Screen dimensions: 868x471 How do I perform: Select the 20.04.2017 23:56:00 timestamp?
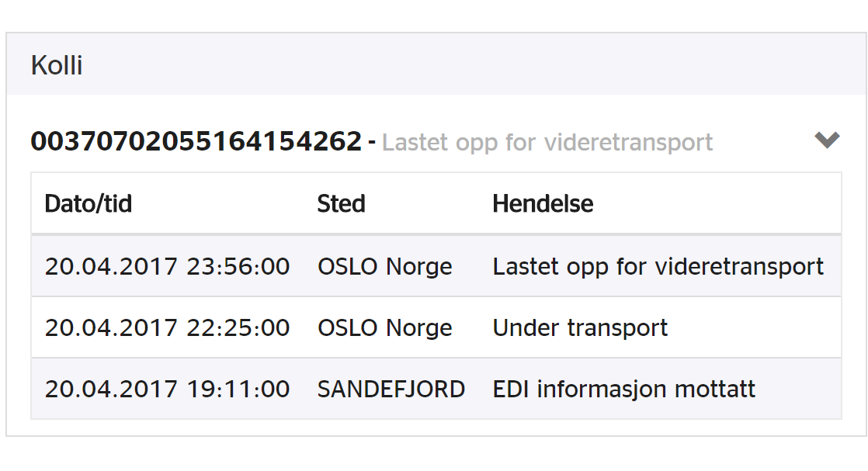167,267
